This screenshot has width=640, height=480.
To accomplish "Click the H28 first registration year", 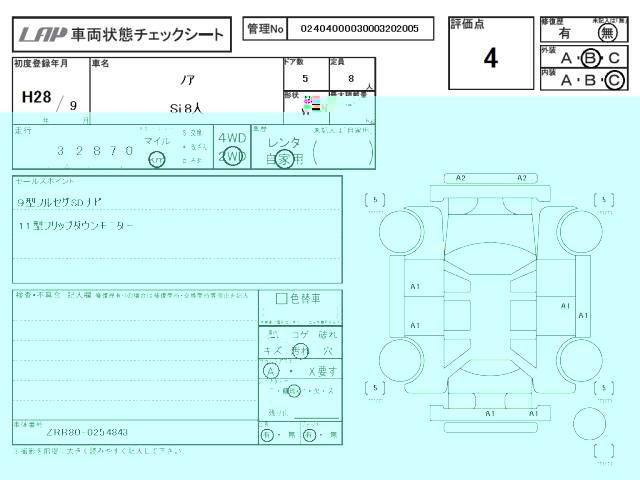I will point(35,97).
